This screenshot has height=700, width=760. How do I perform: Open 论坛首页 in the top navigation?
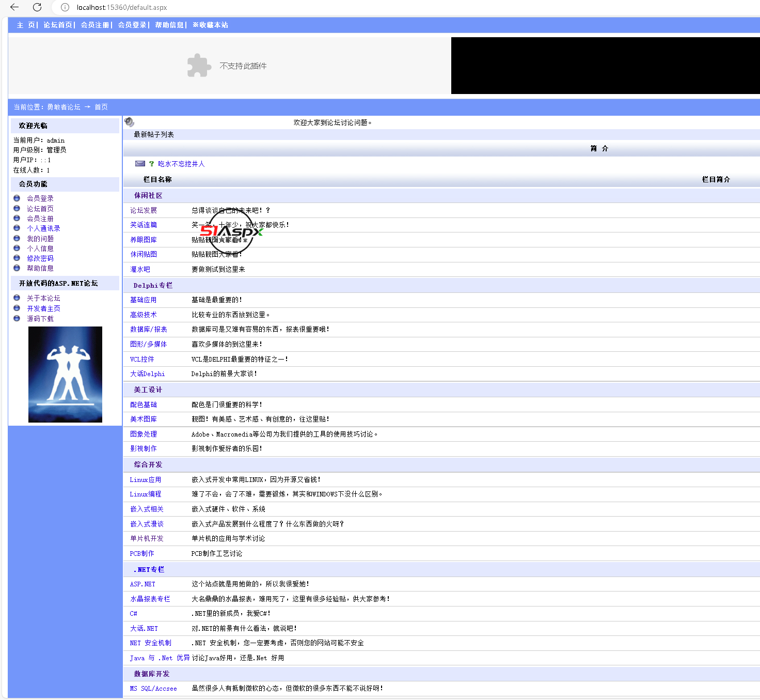pyautogui.click(x=58, y=25)
